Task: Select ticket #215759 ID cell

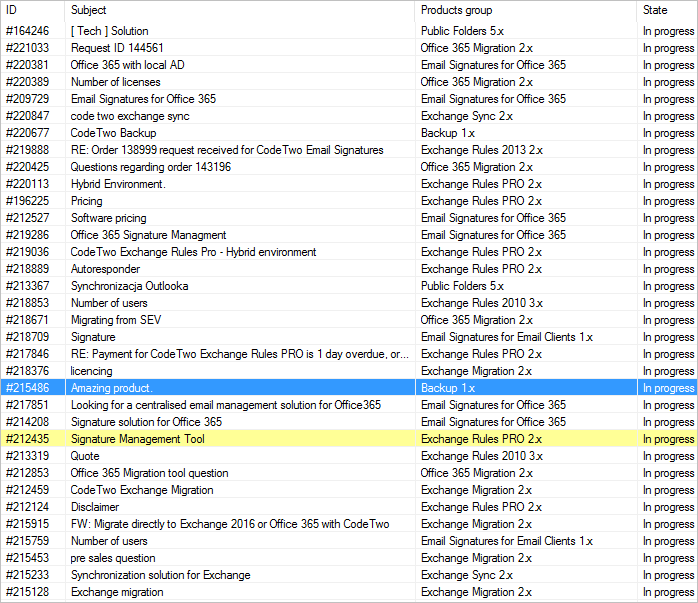Action: click(x=28, y=541)
